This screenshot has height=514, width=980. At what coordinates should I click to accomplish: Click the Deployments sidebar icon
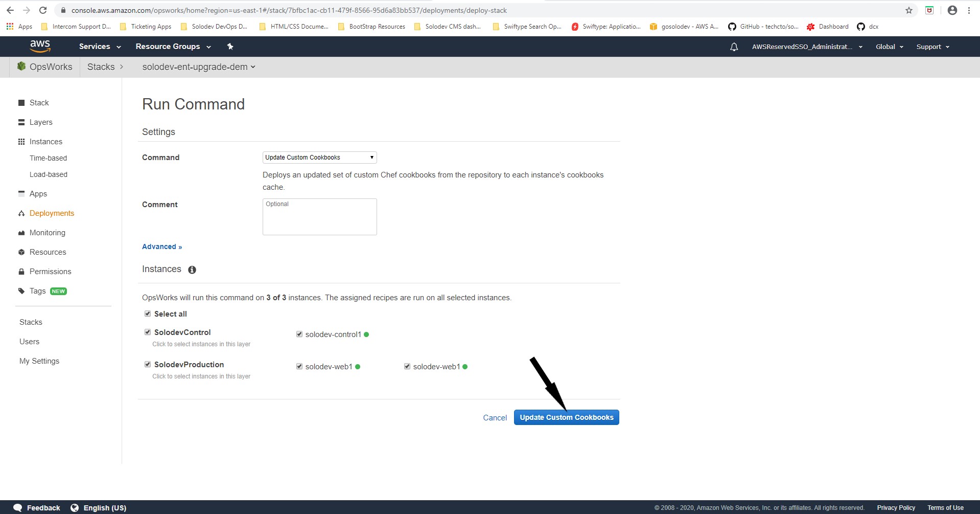point(21,213)
